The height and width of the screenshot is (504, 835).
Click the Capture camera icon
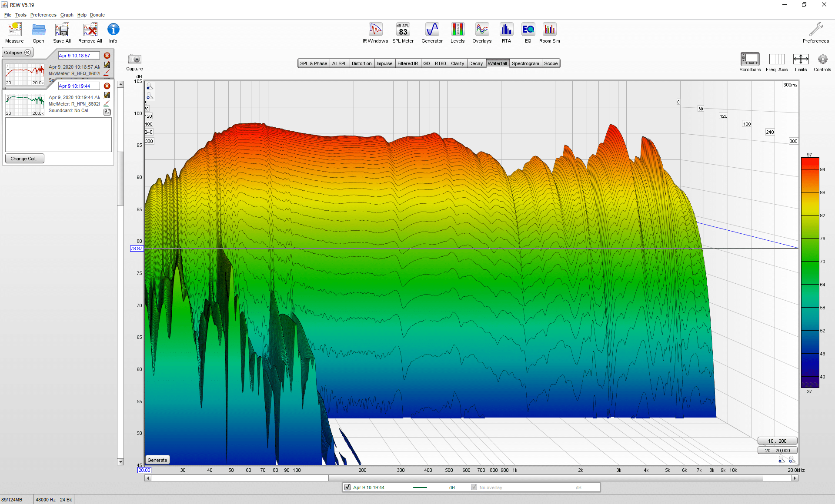point(135,60)
